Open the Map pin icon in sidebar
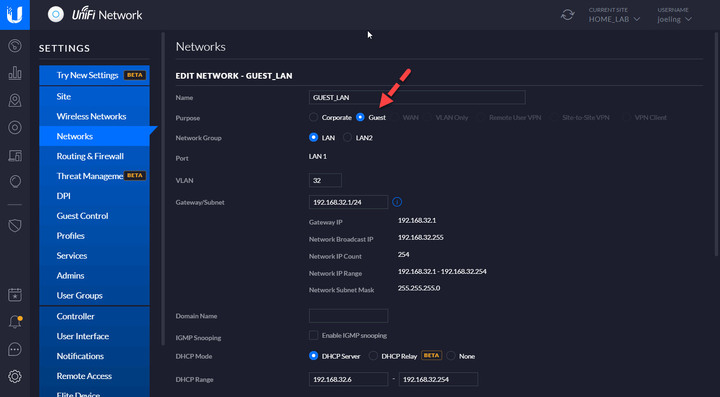Screen dimensions: 720x397 (15, 101)
